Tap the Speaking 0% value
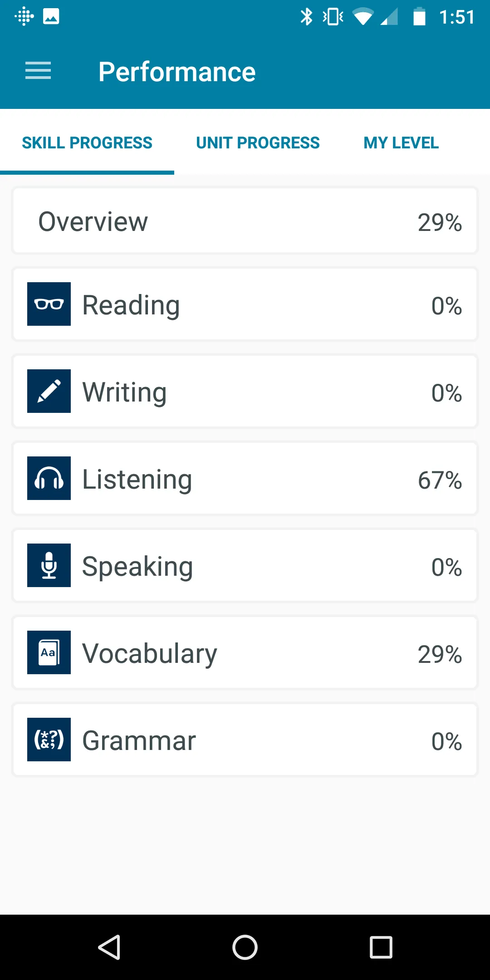Screen dimensions: 490x980 [446, 567]
